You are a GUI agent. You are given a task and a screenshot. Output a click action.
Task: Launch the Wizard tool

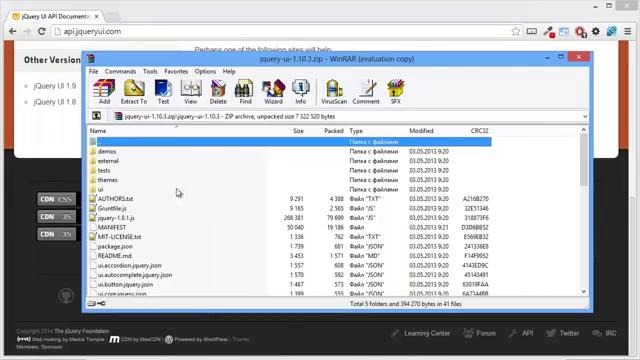click(273, 91)
